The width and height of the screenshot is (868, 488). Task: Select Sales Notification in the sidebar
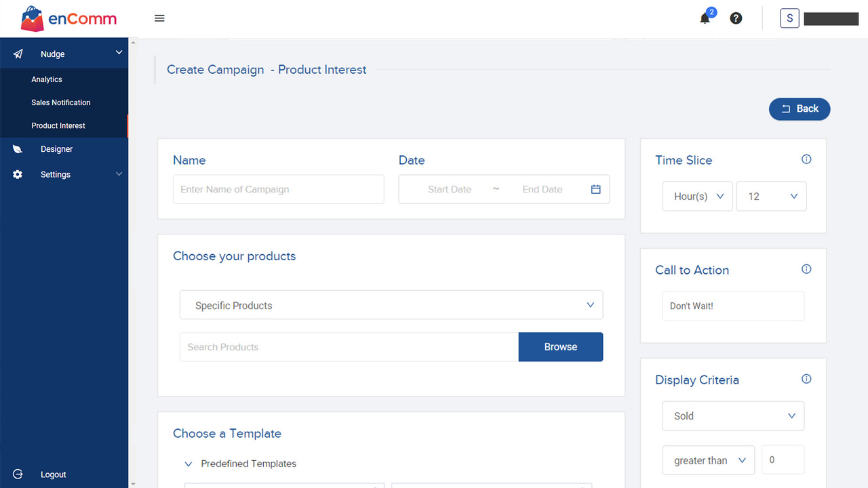[x=61, y=102]
